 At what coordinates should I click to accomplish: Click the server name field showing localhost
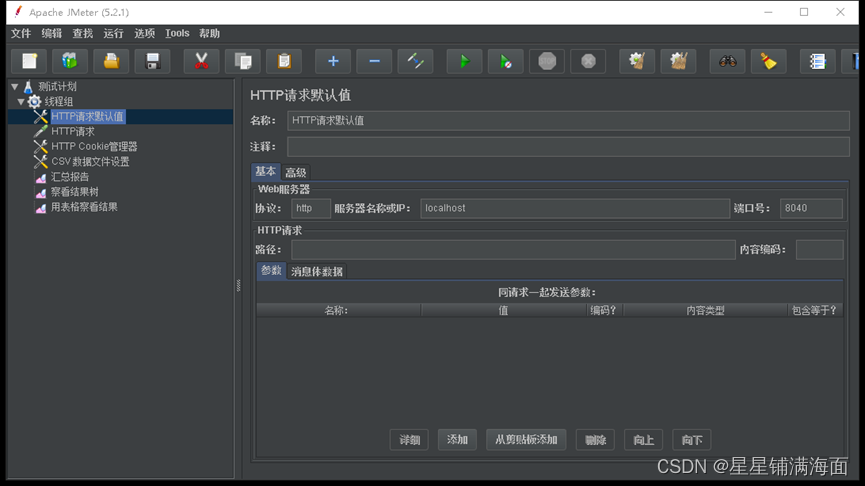(x=575, y=209)
